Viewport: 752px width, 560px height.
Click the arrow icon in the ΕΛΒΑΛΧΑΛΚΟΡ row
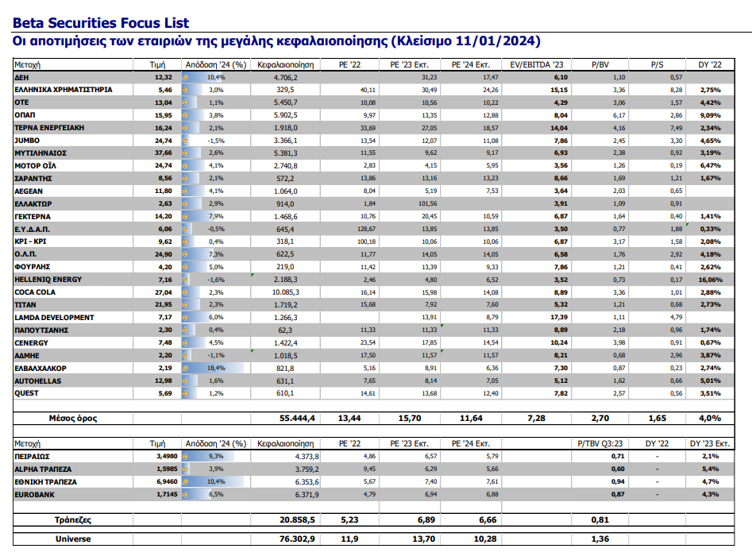[x=186, y=369]
